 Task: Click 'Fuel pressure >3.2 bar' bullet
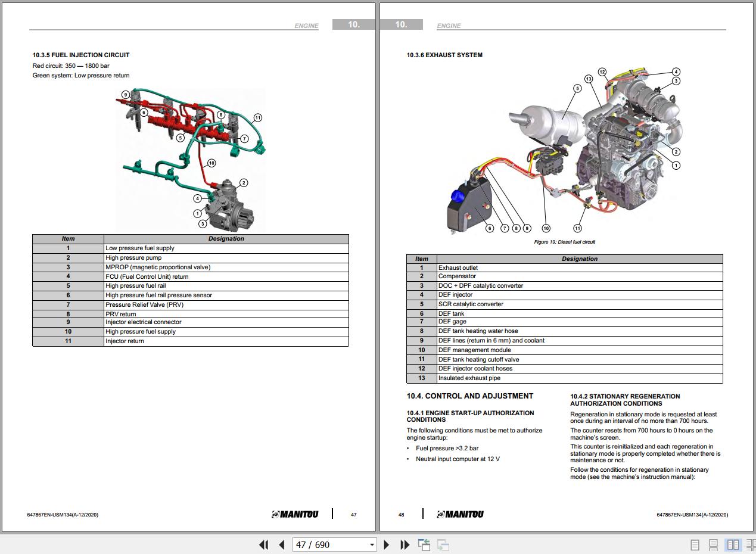pyautogui.click(x=447, y=448)
